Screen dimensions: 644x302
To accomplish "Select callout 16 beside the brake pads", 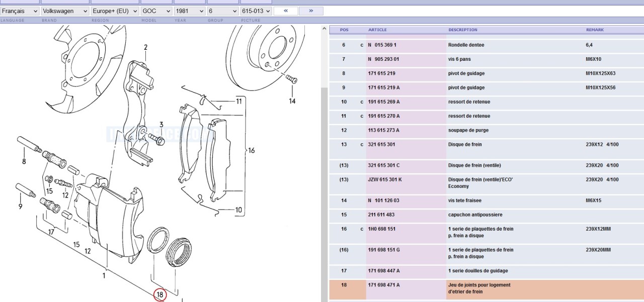I will [251, 150].
